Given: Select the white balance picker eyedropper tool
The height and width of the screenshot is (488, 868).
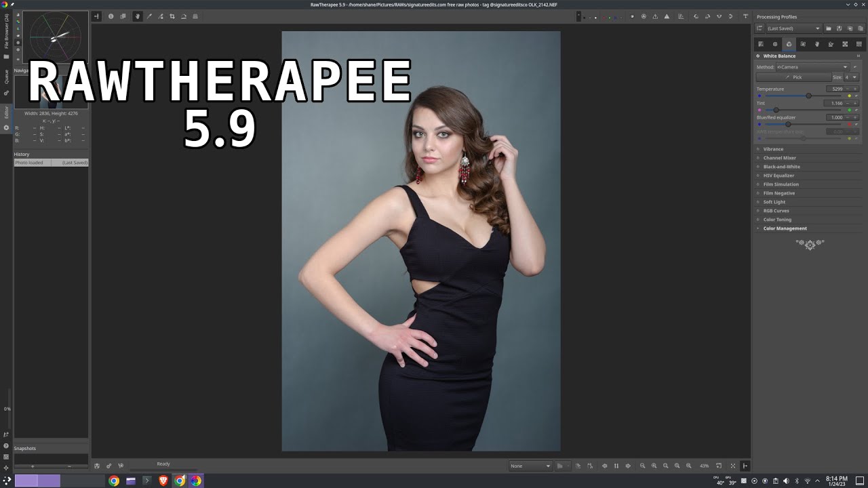Looking at the screenshot, I should (x=149, y=16).
